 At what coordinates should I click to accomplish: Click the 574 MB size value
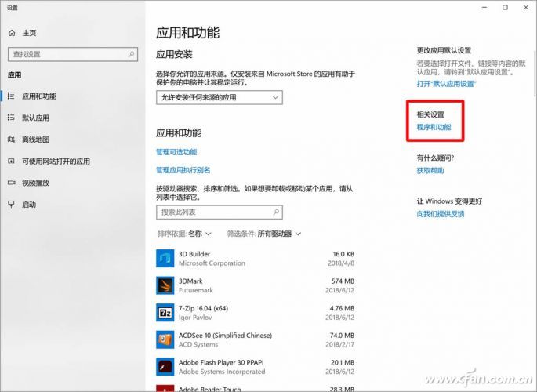[x=343, y=281]
